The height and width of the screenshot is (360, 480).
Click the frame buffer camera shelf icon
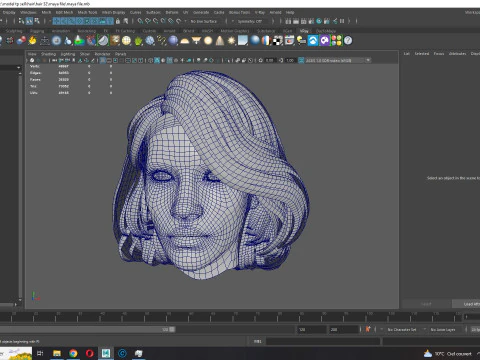[x=289, y=41]
